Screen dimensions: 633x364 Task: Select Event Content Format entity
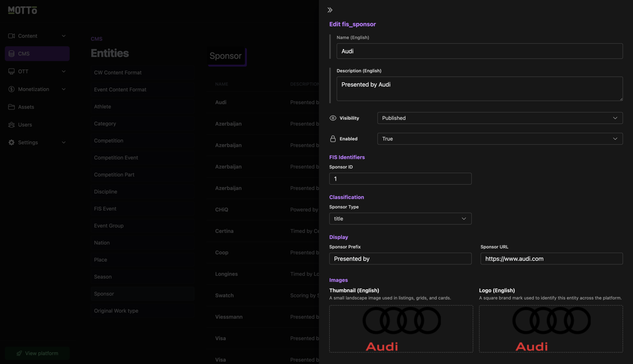coord(142,90)
